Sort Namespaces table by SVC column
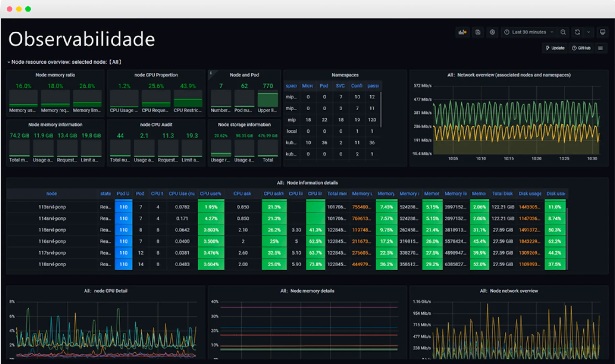This screenshot has width=615, height=364. (x=340, y=86)
